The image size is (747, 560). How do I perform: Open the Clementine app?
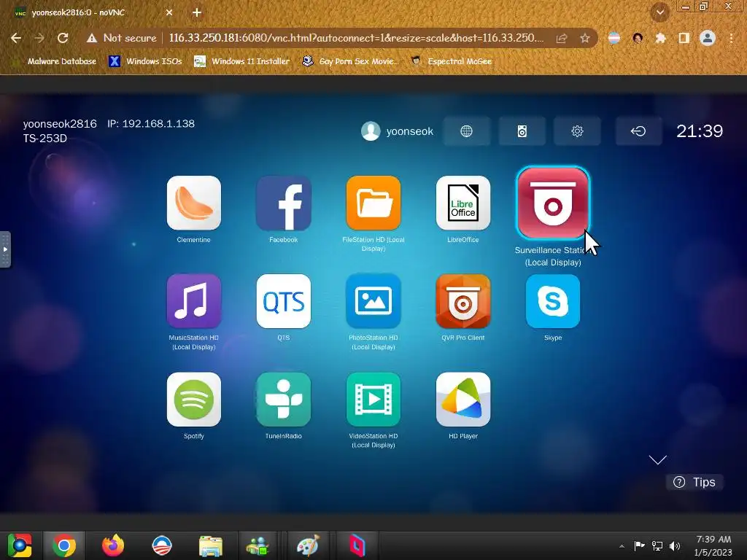194,203
